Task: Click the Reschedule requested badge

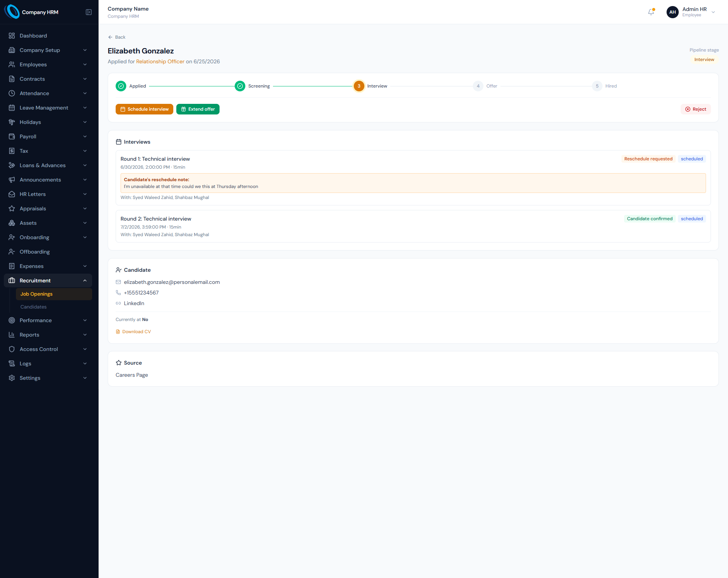Action: coord(648,159)
